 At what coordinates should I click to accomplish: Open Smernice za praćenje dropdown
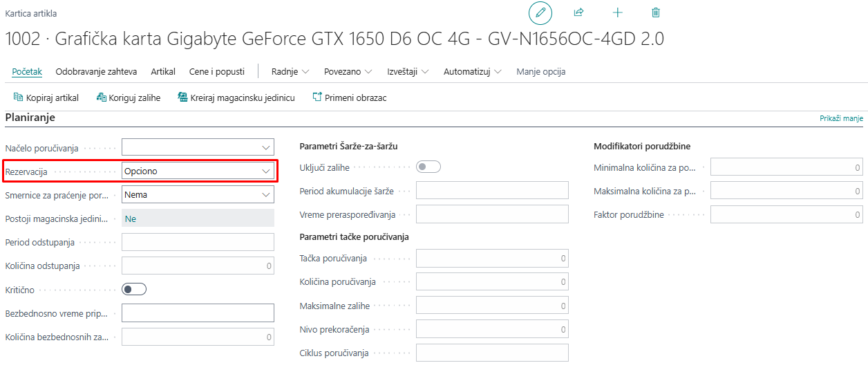198,195
